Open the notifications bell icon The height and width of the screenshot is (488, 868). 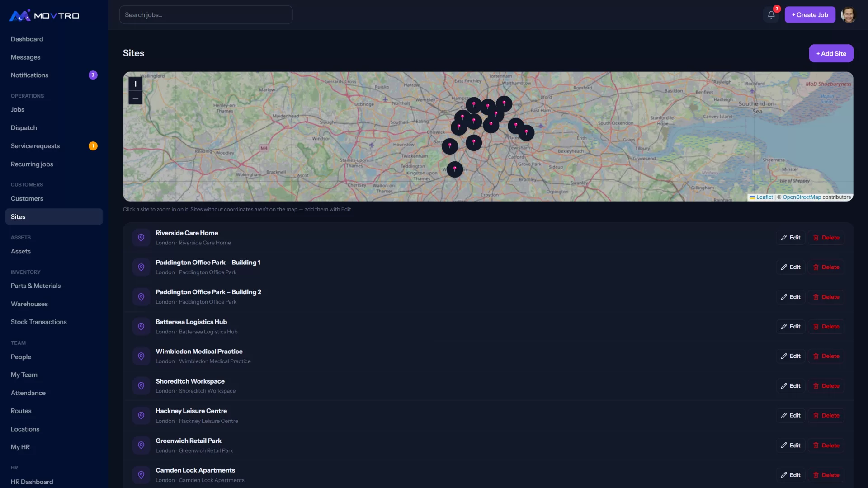[771, 15]
